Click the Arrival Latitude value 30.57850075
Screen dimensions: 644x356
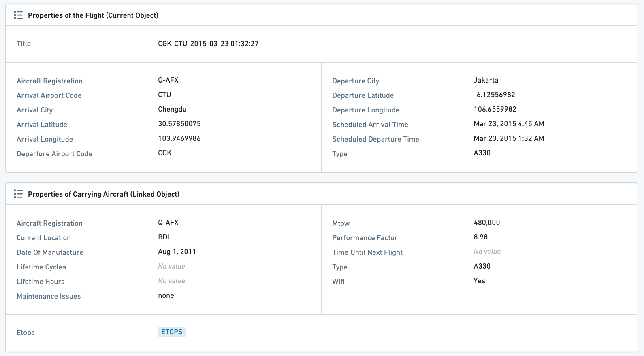pos(179,124)
